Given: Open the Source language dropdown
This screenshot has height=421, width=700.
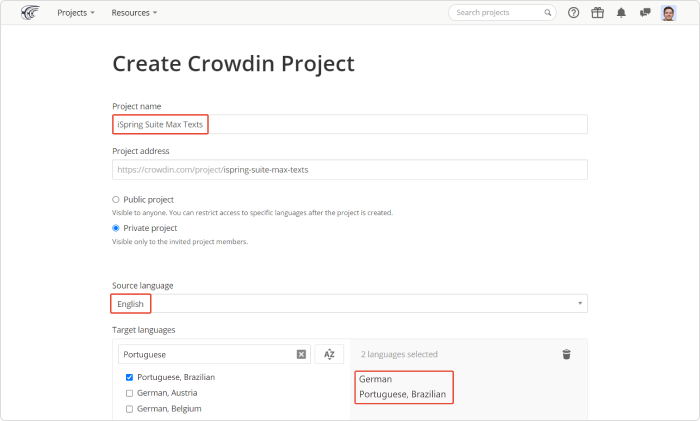Looking at the screenshot, I should coord(350,304).
